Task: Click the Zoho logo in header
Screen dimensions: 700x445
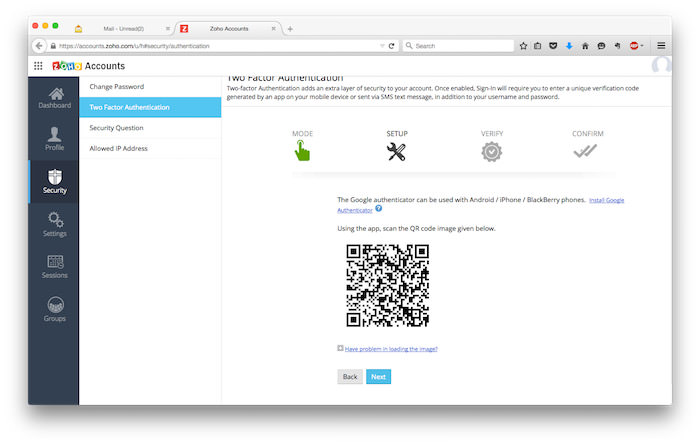Action: (x=67, y=66)
